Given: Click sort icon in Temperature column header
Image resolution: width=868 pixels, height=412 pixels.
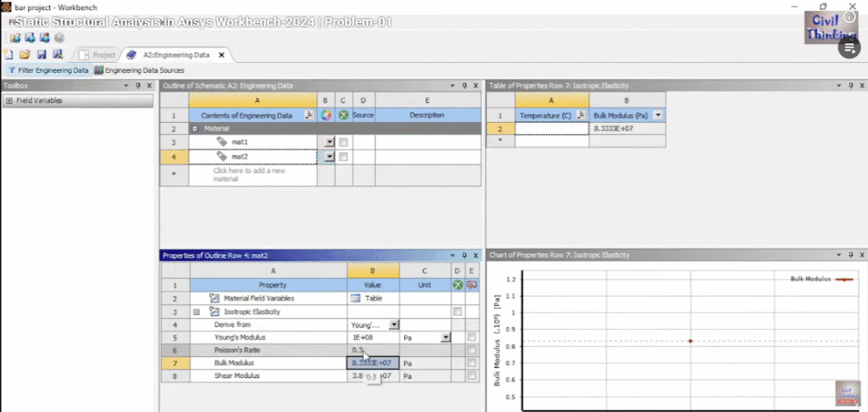Looking at the screenshot, I should pos(581,114).
